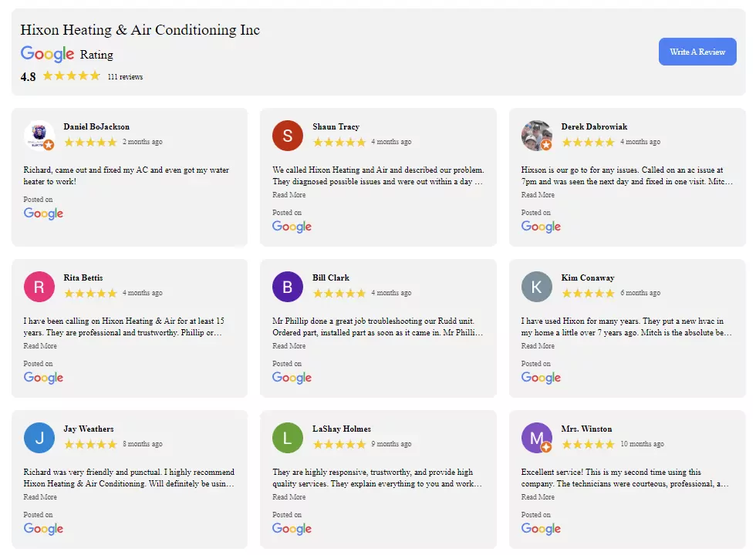Click the Write A Review button

click(x=697, y=52)
